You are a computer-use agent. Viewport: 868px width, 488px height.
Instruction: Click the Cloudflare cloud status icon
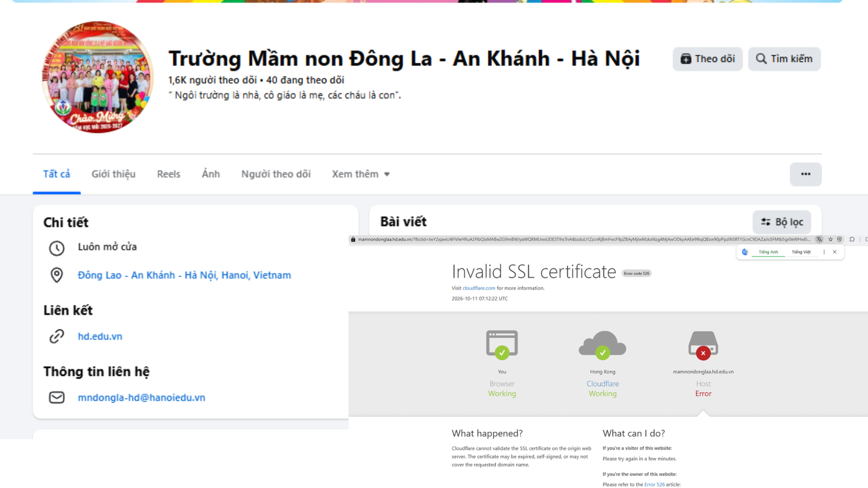[x=602, y=345]
